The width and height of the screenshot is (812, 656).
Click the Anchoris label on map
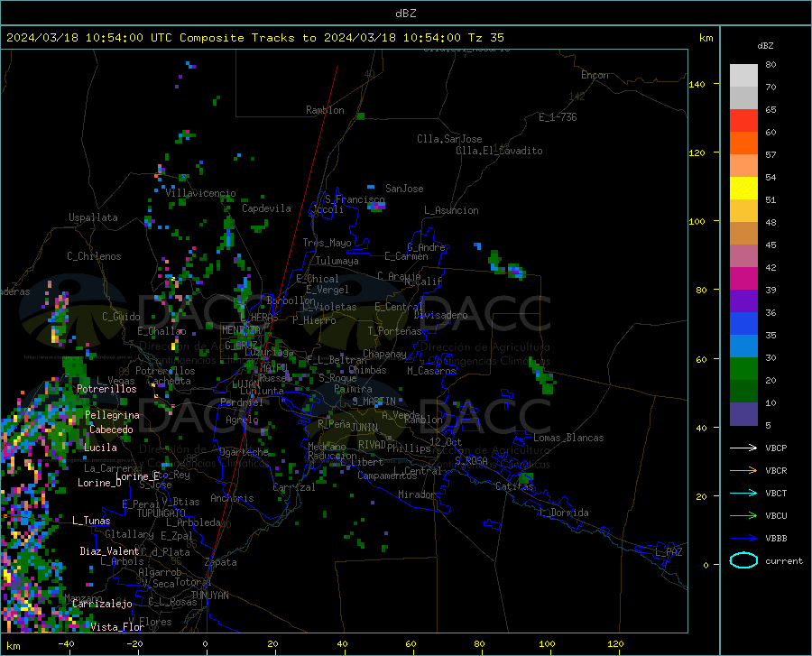(x=232, y=498)
